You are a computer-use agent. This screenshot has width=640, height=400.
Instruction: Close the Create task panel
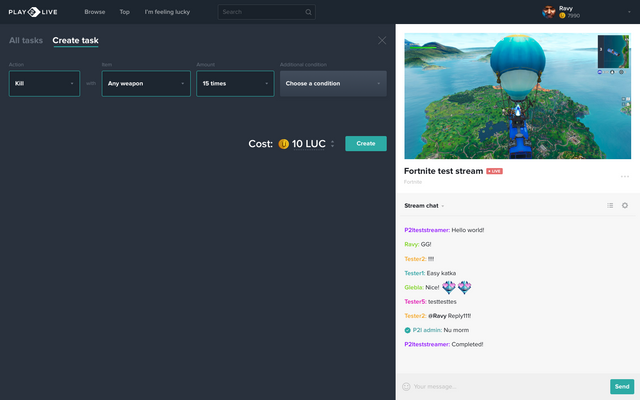pos(382,40)
